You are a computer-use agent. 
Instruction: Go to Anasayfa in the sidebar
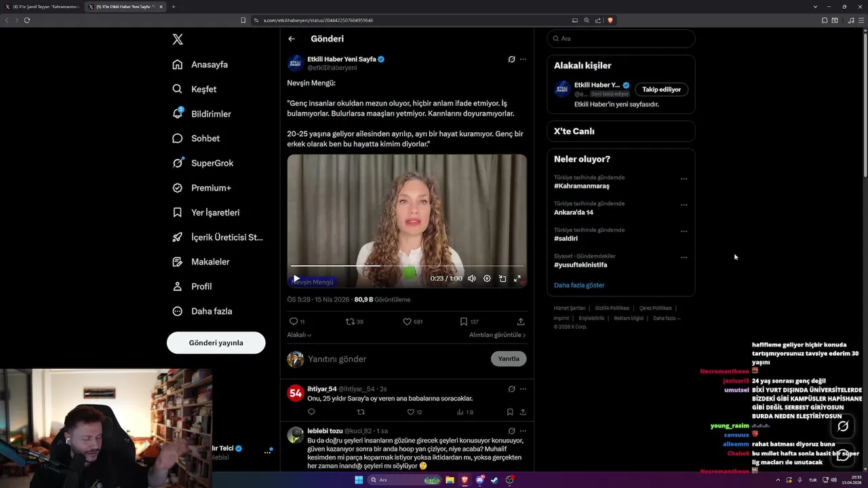click(x=200, y=64)
